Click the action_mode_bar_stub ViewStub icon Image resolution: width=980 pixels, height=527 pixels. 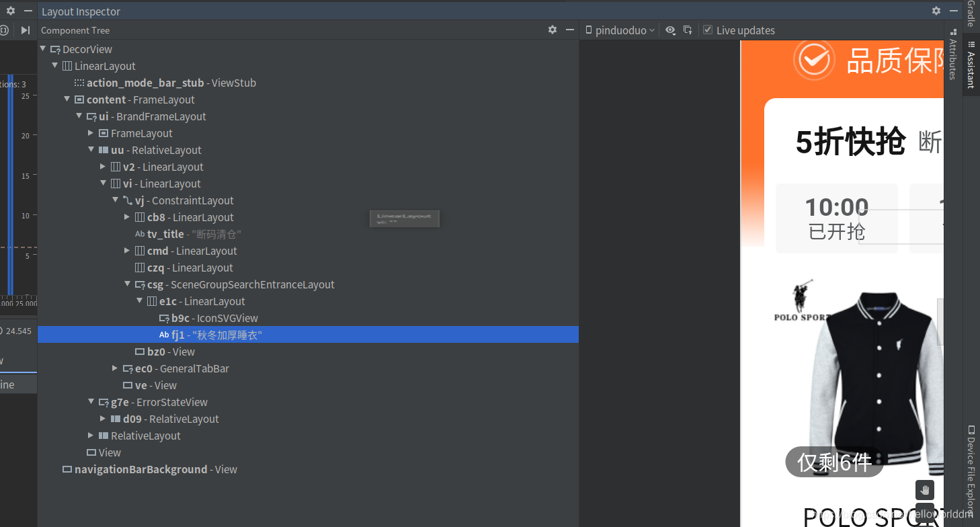79,83
